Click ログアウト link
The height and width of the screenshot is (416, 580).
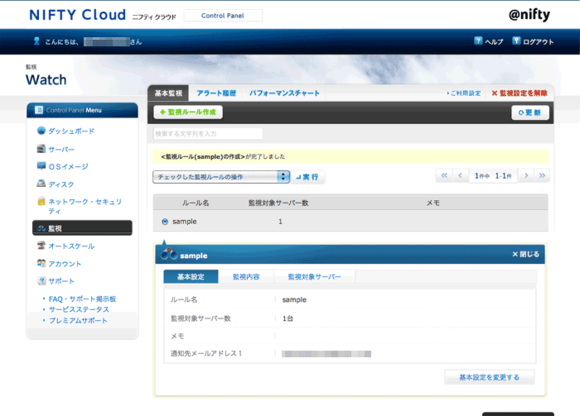click(x=538, y=42)
